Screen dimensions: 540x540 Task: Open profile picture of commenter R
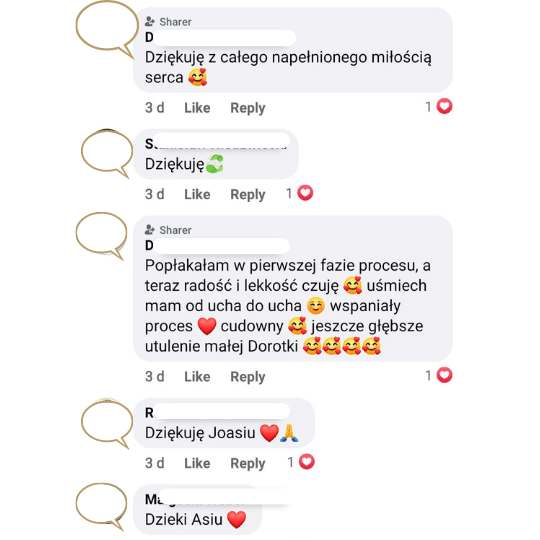[107, 424]
